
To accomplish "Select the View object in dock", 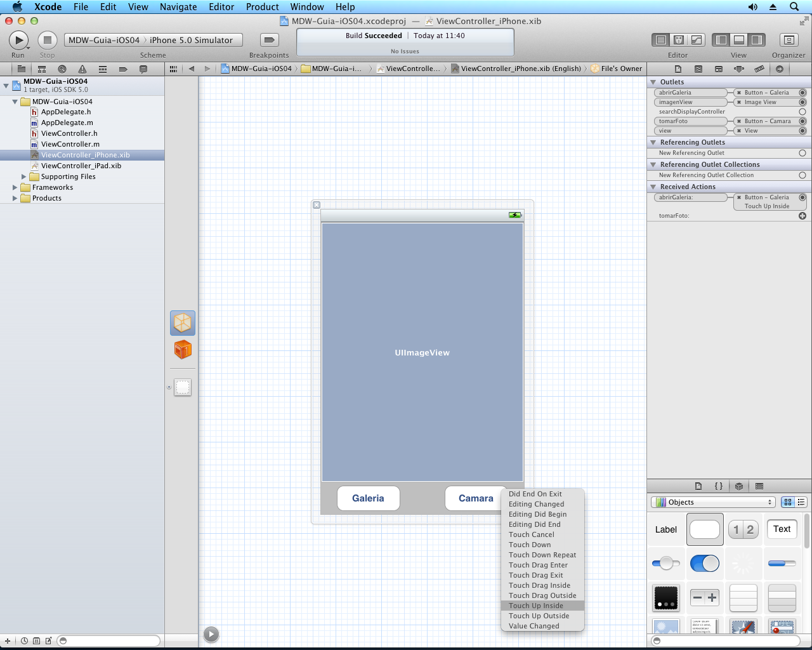I will click(183, 387).
